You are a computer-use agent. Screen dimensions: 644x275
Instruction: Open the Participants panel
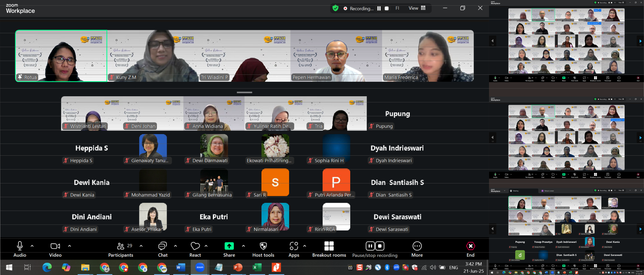point(121,250)
